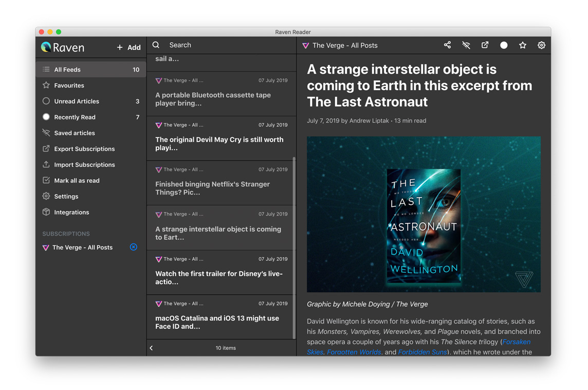Open Saved articles section
Viewport: 588px width, 390px height.
tap(91, 133)
